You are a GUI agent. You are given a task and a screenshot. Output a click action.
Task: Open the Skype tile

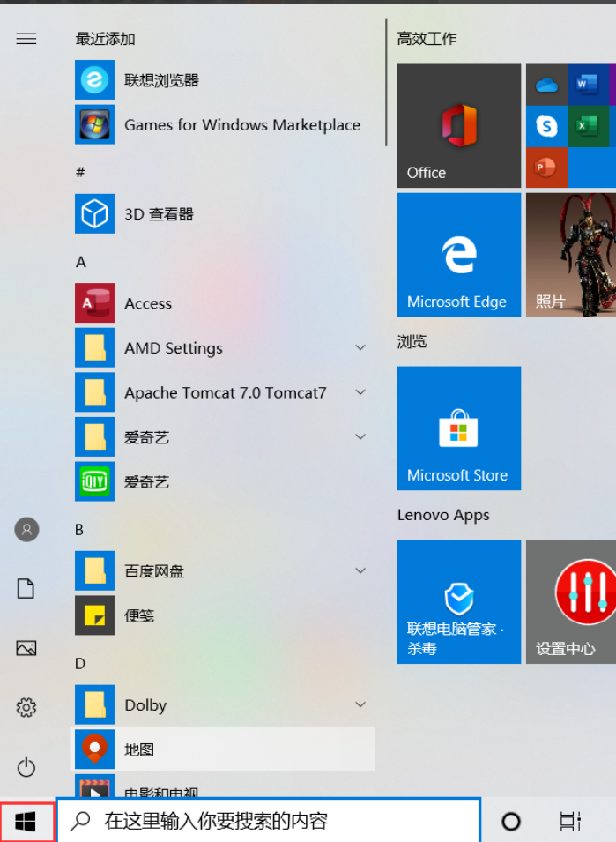[x=546, y=126]
